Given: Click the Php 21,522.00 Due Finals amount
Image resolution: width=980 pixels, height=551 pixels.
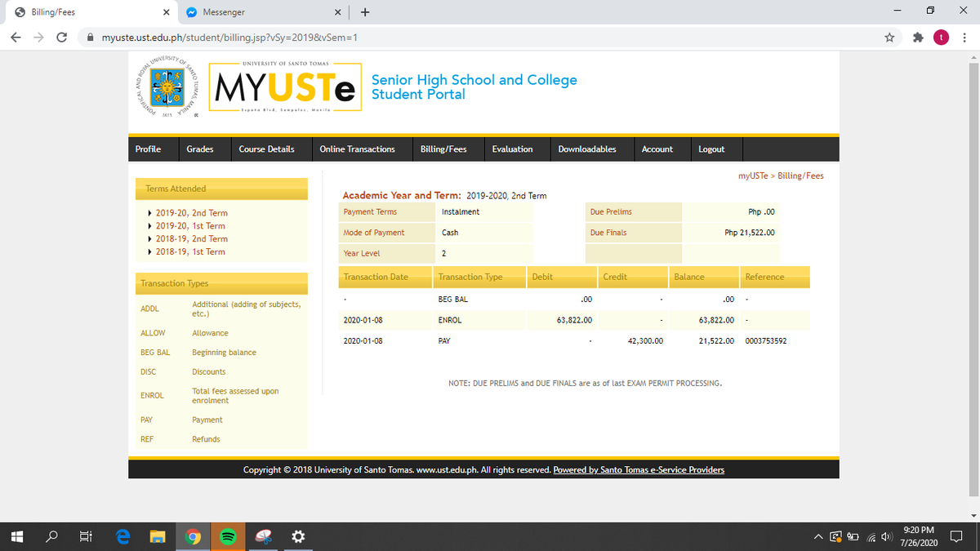Looking at the screenshot, I should [750, 233].
